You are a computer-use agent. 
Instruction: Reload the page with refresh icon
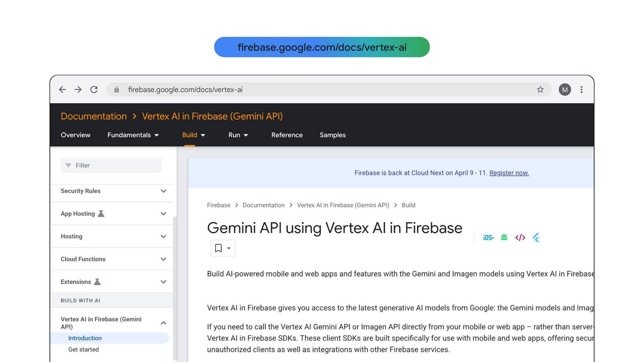tap(94, 89)
